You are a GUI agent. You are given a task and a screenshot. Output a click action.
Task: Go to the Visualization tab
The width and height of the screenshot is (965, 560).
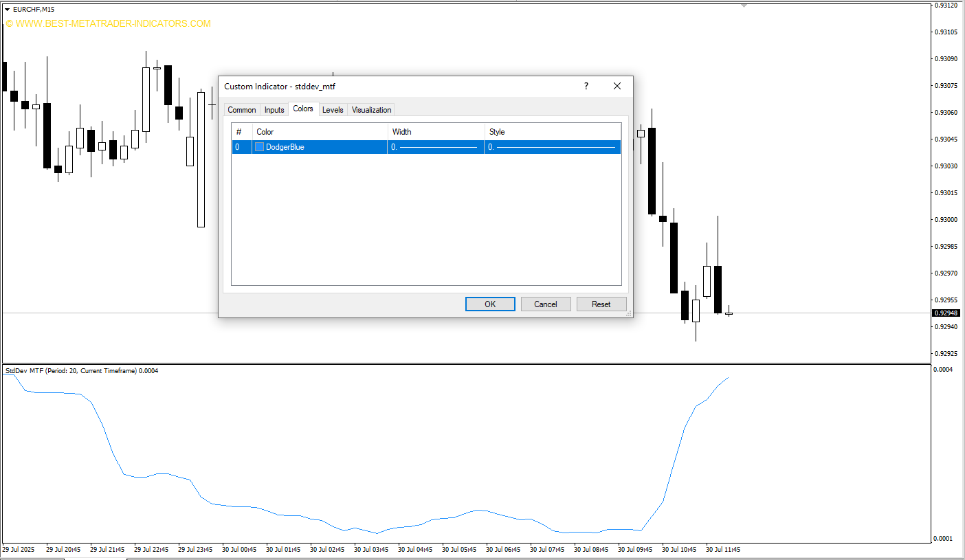click(x=371, y=110)
